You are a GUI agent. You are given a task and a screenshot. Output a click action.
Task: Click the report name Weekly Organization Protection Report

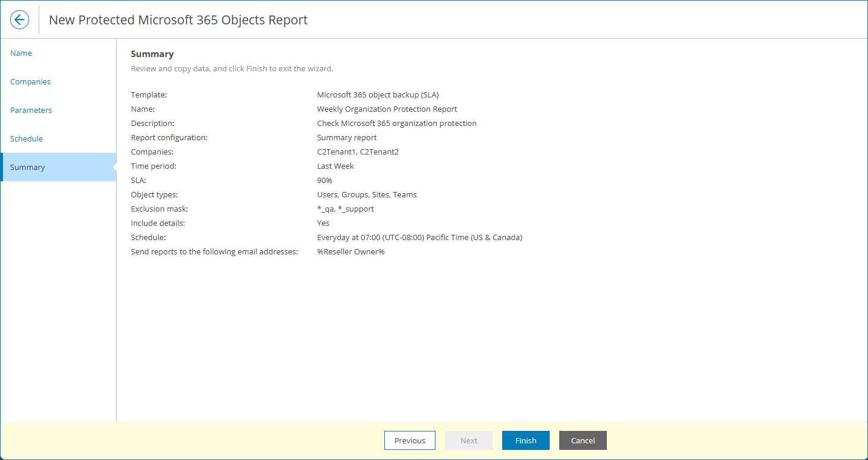[387, 109]
